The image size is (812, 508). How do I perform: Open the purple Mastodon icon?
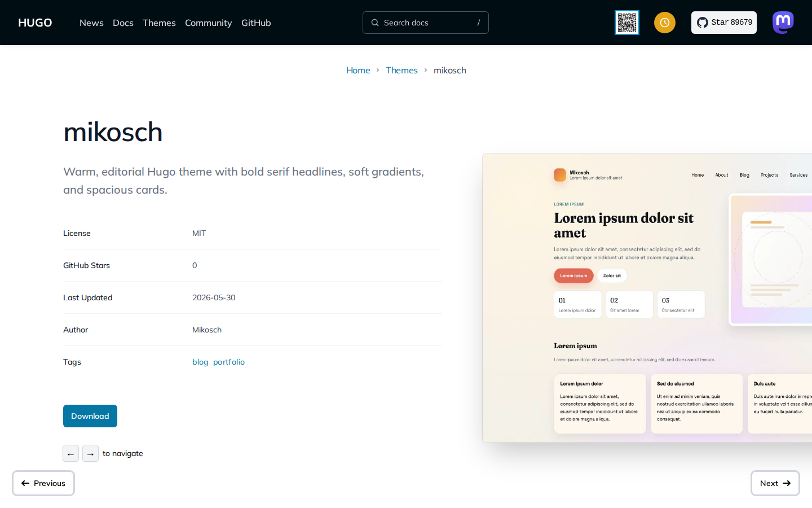(783, 23)
